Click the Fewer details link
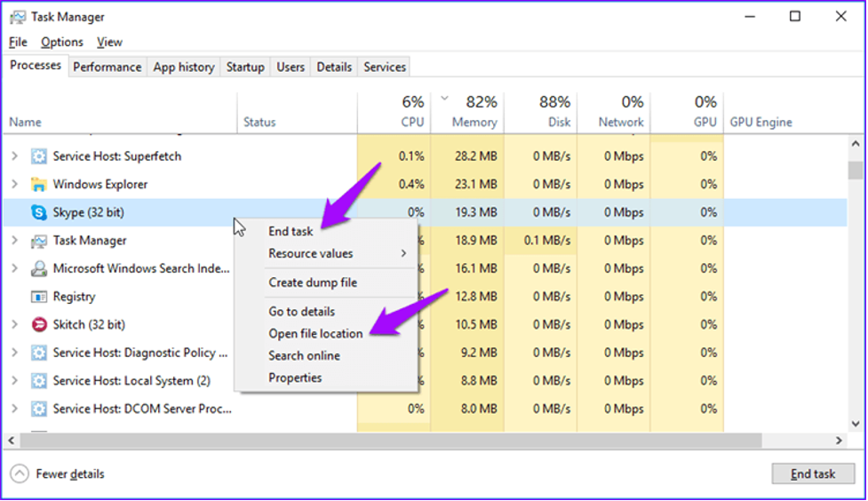This screenshot has height=501, width=868. [70, 473]
